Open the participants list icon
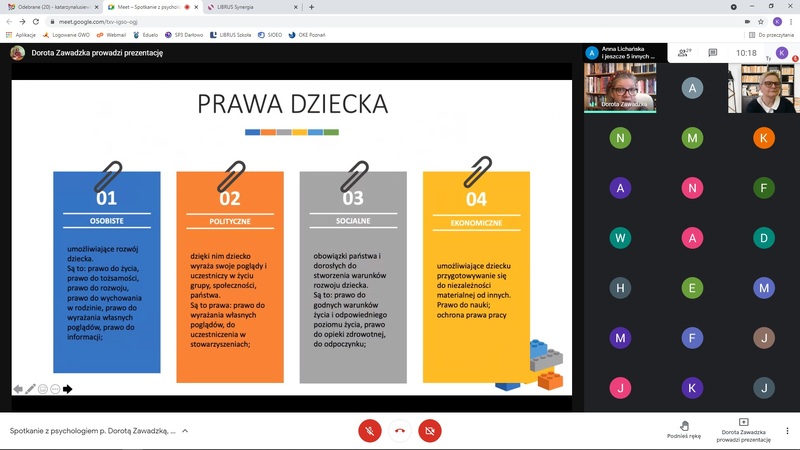The width and height of the screenshot is (800, 450). (x=684, y=52)
